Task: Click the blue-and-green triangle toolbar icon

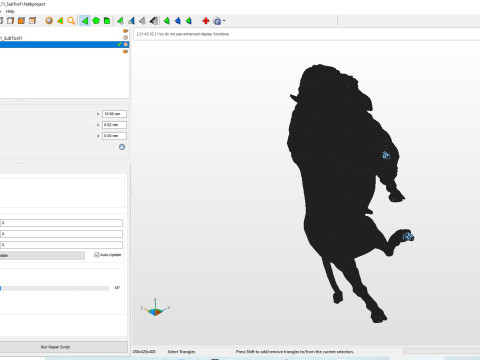Action: tap(131, 21)
